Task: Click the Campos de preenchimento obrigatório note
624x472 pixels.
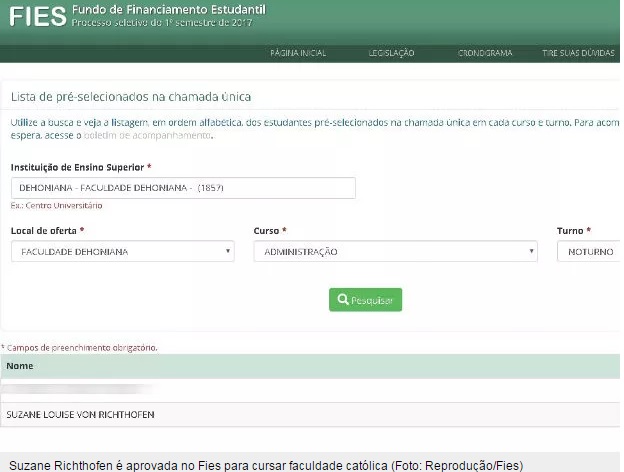Action: 79,348
